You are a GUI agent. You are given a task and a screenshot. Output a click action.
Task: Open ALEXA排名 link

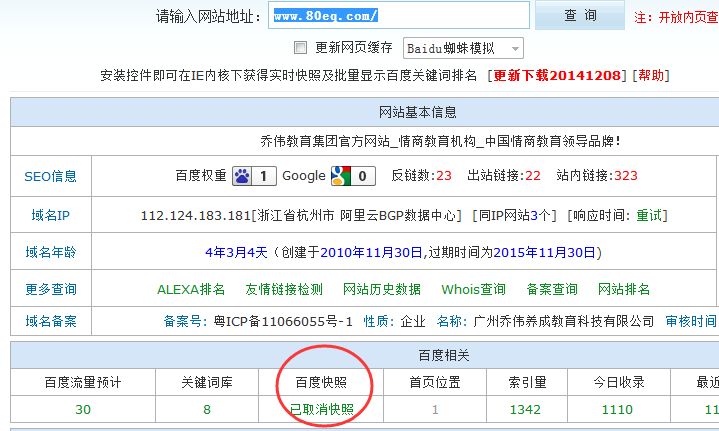point(191,289)
